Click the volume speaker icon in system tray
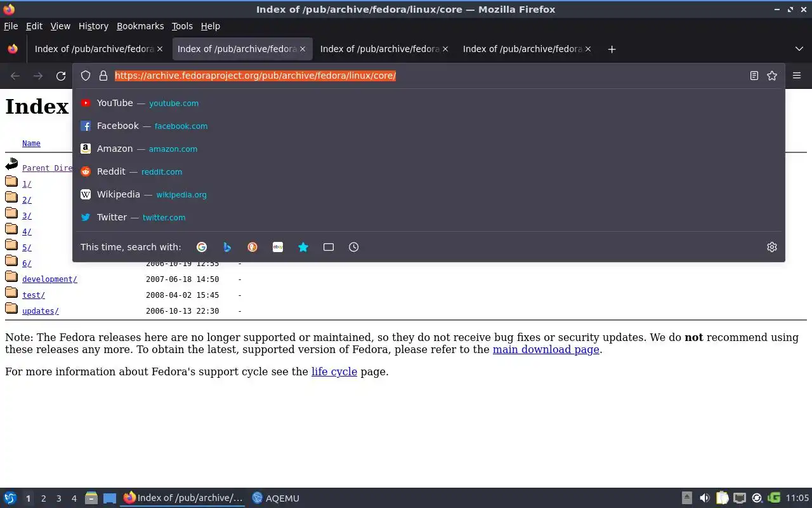 704,498
